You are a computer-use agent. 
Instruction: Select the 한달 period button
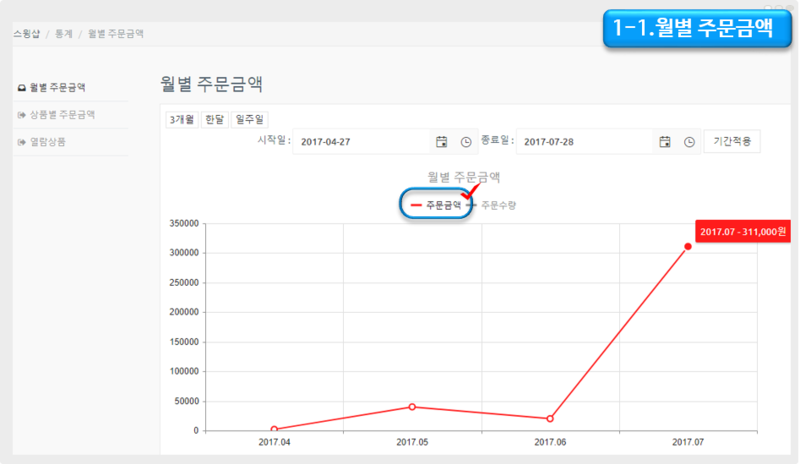[x=214, y=119]
